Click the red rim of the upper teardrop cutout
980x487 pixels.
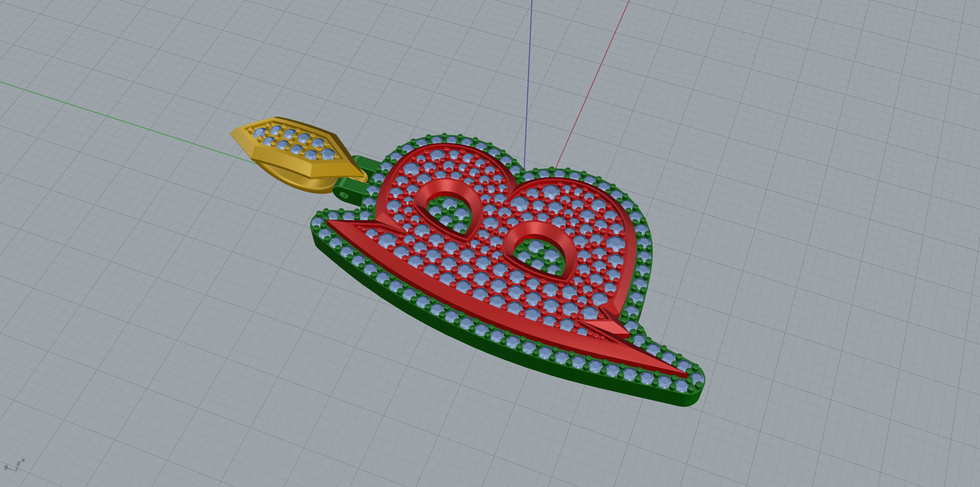(x=446, y=187)
